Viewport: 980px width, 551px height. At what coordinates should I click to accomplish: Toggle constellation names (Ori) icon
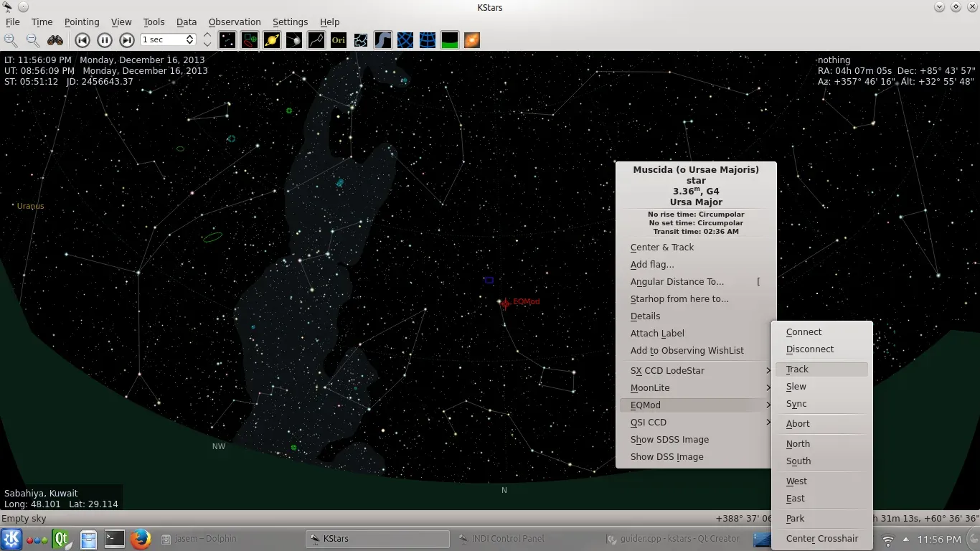[339, 40]
